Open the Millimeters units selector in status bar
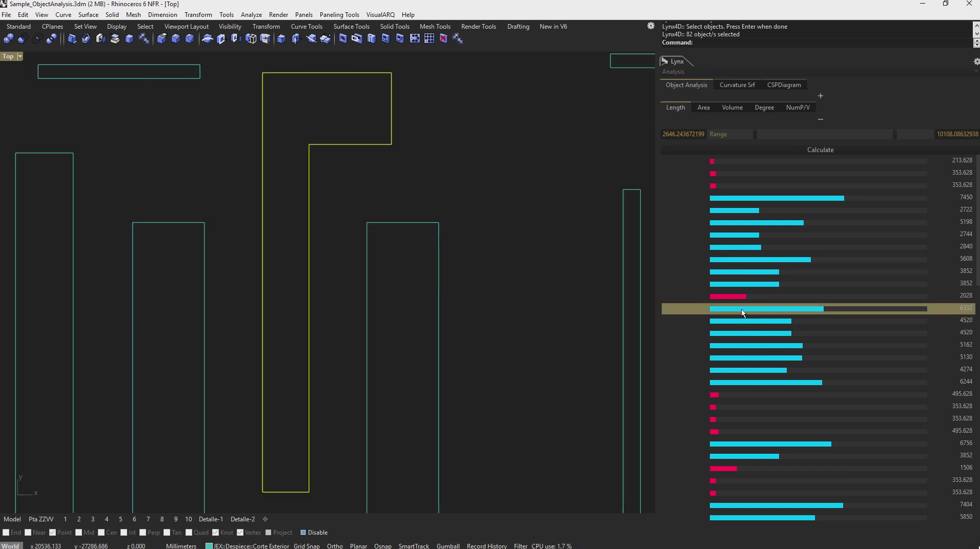The image size is (980, 549). (x=181, y=546)
